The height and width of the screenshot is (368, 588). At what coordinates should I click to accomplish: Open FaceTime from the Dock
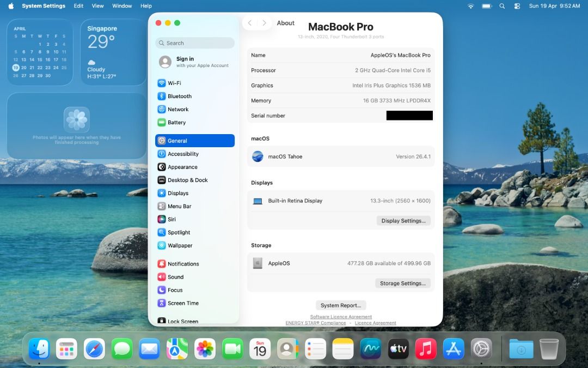click(232, 349)
